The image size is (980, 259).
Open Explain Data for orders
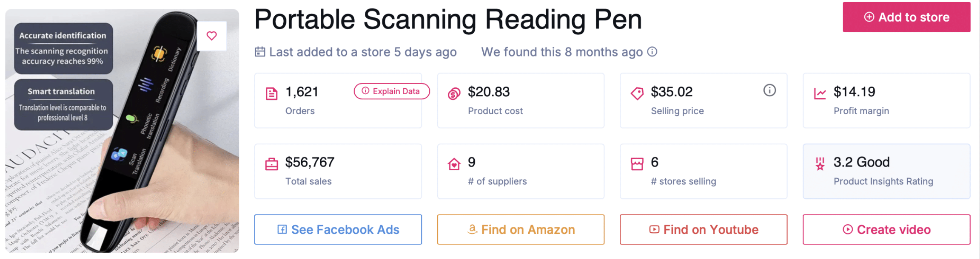(391, 91)
